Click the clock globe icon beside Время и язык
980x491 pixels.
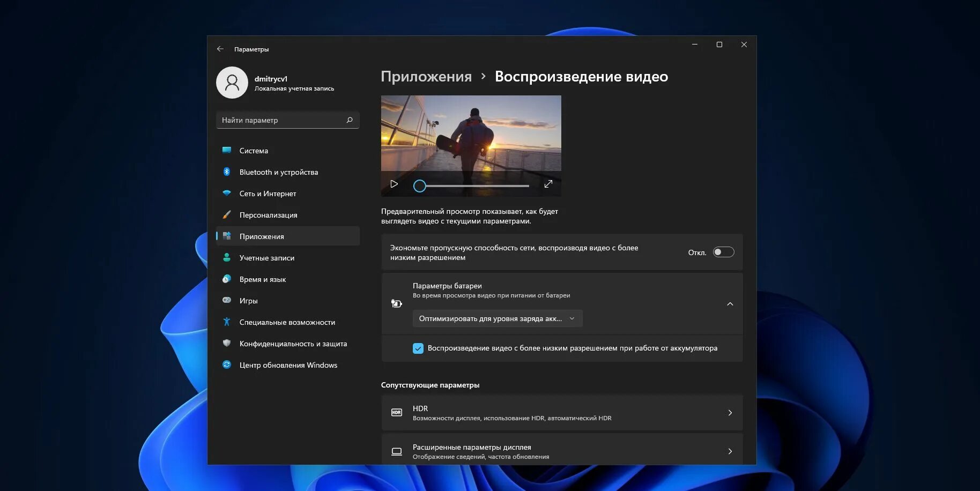click(227, 279)
